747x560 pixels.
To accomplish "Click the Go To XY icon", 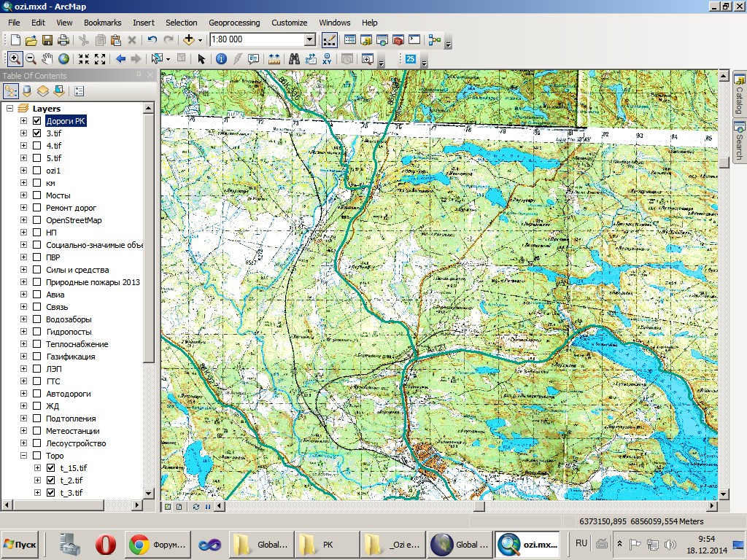I will (327, 59).
